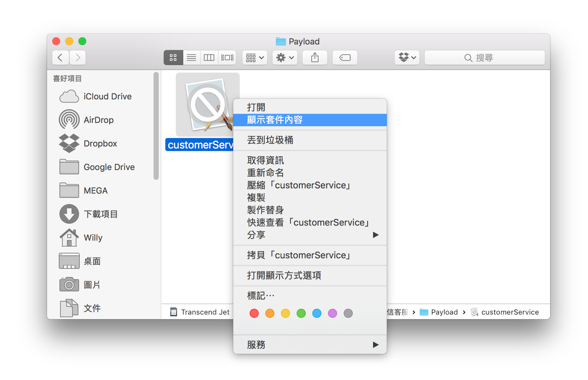Click Transcend Jet in the path bar
Screen dimensions: 588x380
[200, 312]
